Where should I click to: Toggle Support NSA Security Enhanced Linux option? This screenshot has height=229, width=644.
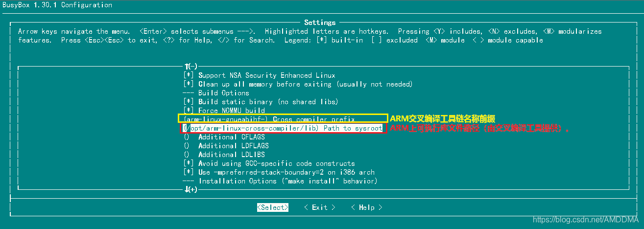coord(260,75)
